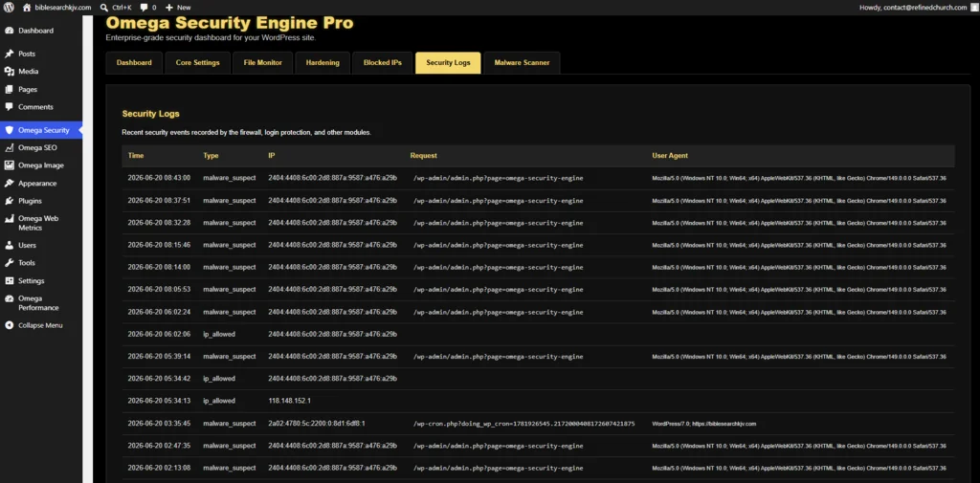Screen dimensions: 980x483
Task: Click the Settings icon in sidebar
Action: tap(9, 281)
